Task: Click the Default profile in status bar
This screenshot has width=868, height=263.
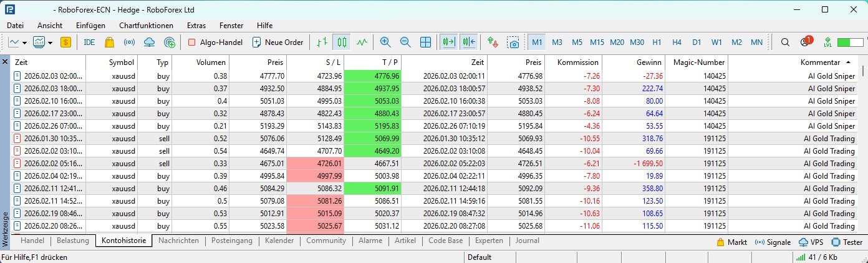Action: point(480,257)
